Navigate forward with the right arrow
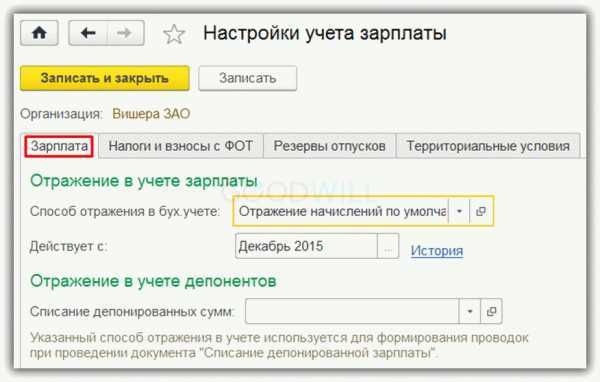The height and width of the screenshot is (382, 600). click(125, 33)
